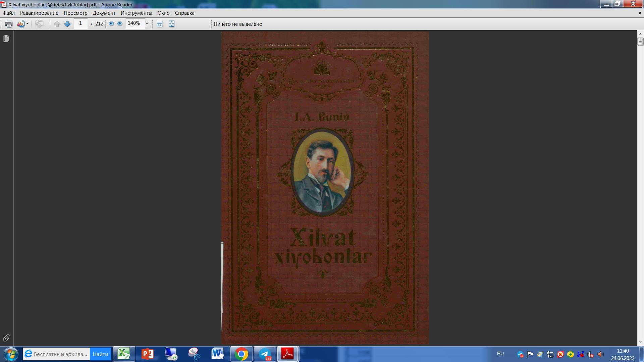This screenshot has height=362, width=644.
Task: Click the 140% zoom value field
Action: click(135, 23)
